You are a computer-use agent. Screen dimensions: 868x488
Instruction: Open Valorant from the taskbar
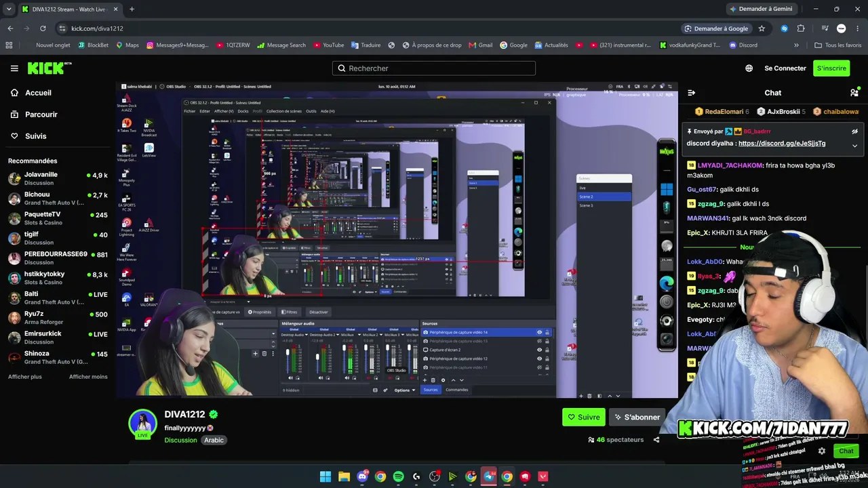[x=543, y=476]
